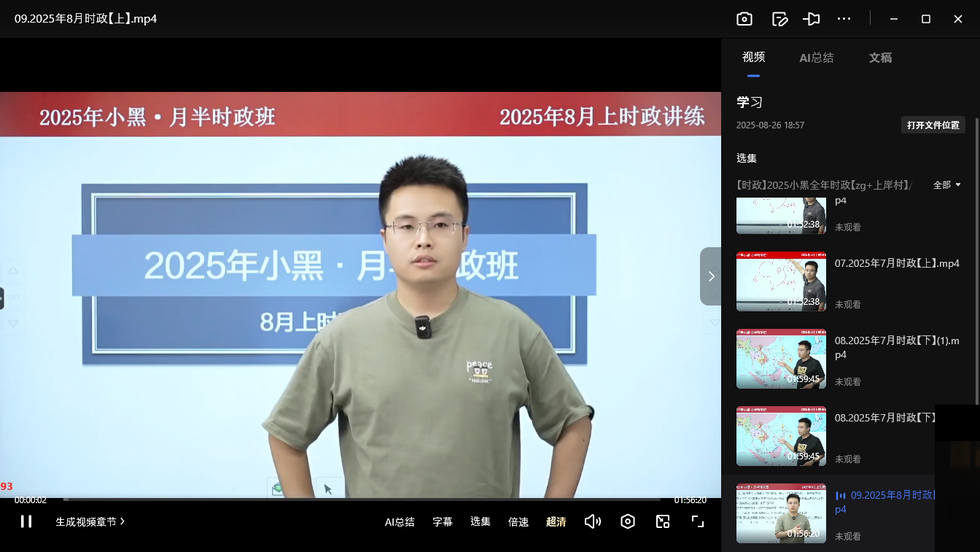Play the 08.2025年7月时政【下】(1) thumbnail
The image size is (980, 552).
(781, 359)
